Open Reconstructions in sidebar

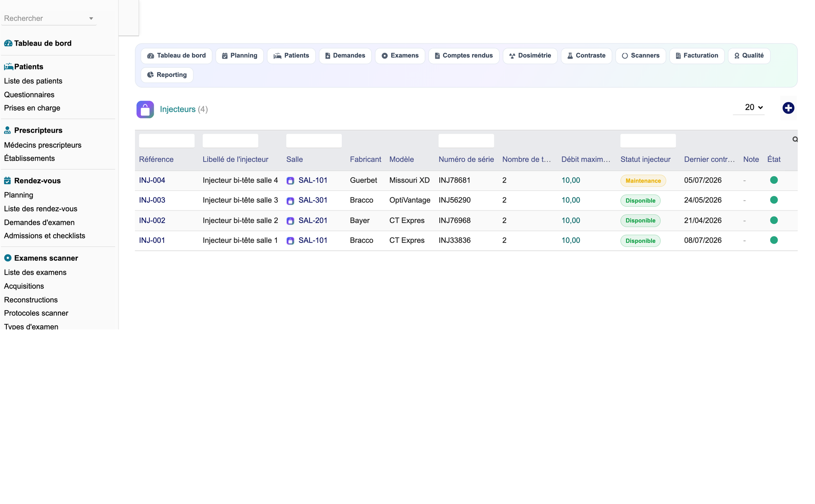pos(31,300)
